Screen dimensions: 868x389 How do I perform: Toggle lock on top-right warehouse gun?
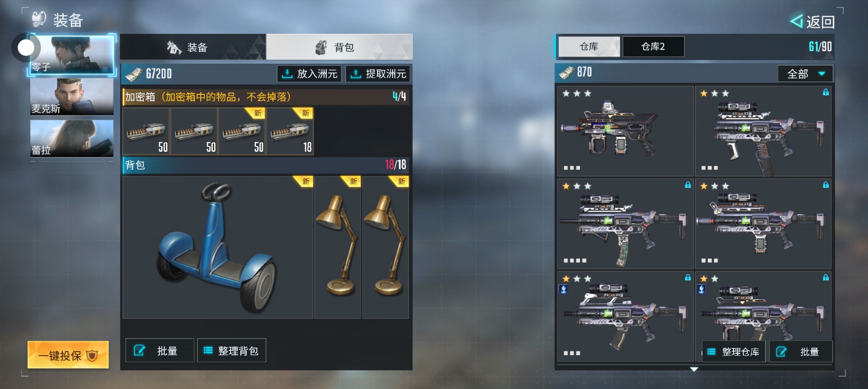pos(825,93)
